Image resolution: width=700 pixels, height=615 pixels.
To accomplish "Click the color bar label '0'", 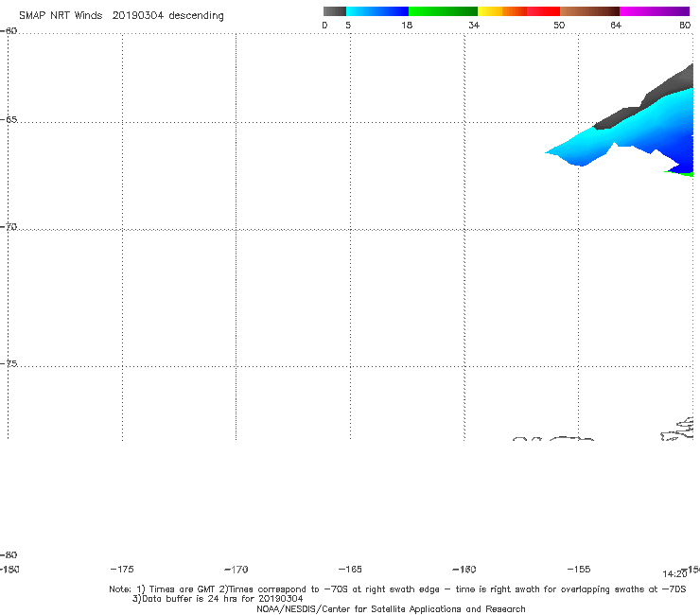I will pyautogui.click(x=324, y=25).
